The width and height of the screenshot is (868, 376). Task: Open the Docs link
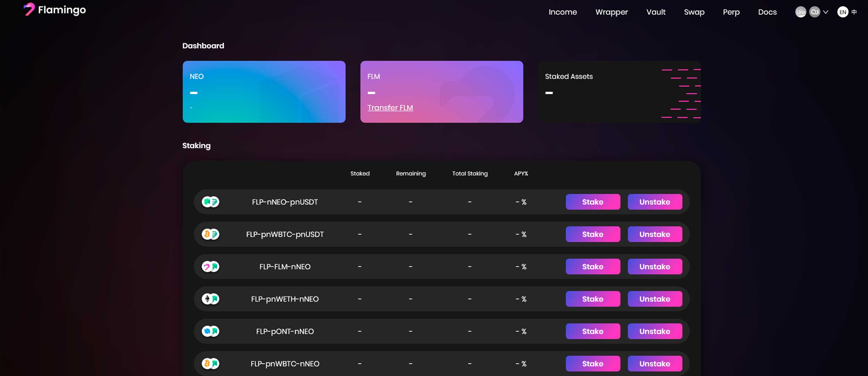(x=767, y=12)
